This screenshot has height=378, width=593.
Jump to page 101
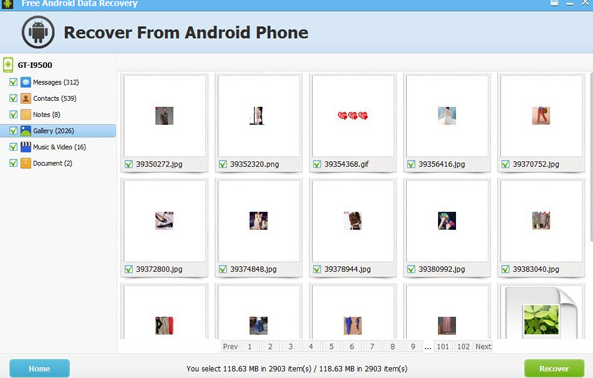pos(443,346)
